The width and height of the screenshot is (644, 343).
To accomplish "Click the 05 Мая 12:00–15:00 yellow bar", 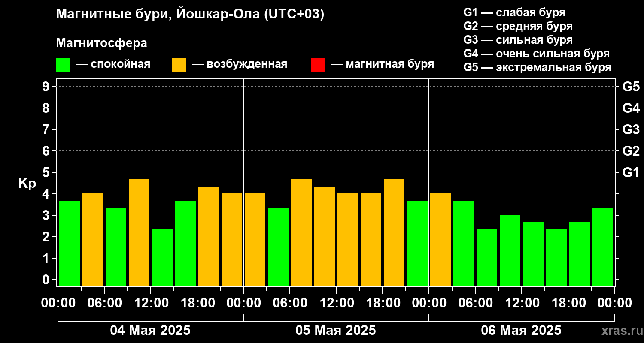I will pyautogui.click(x=348, y=240).
